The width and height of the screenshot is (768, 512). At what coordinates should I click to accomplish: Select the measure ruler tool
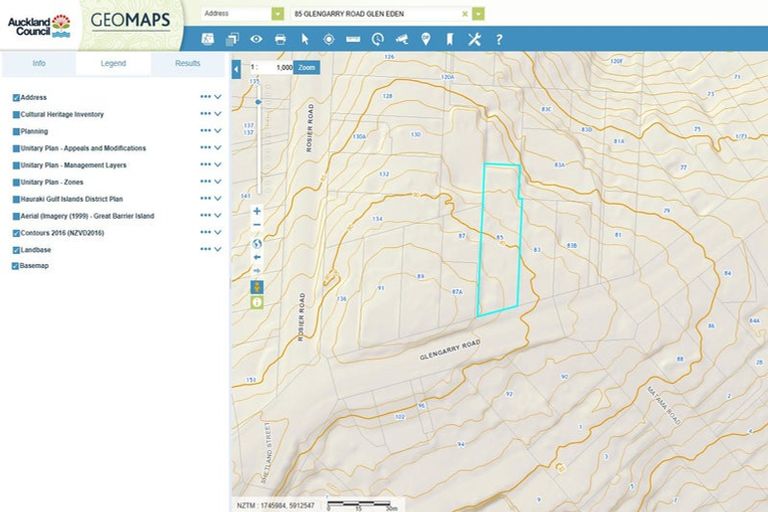click(x=352, y=39)
